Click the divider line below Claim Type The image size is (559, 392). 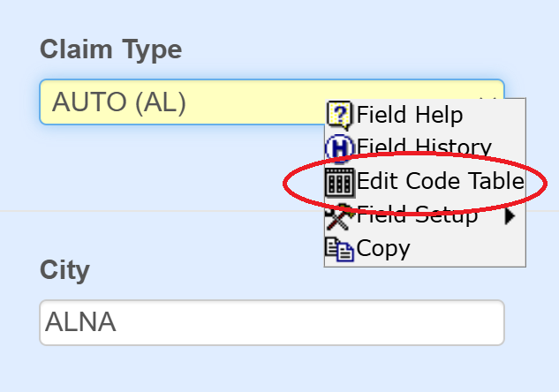click(x=159, y=211)
